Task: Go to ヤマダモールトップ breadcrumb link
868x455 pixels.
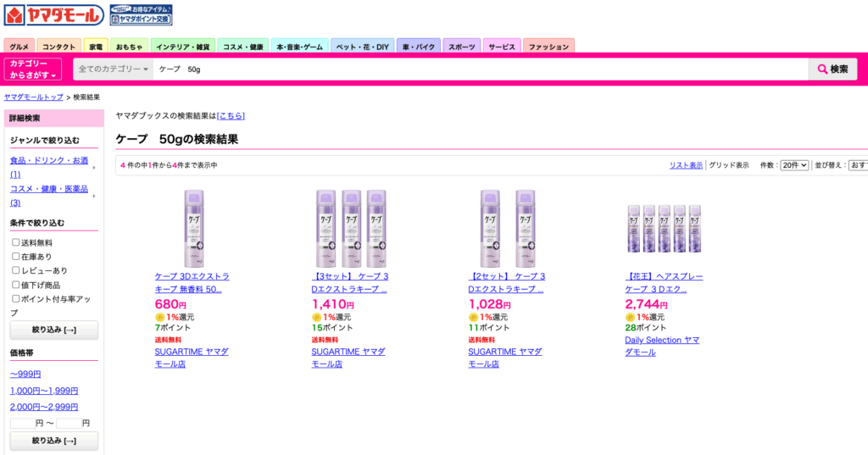Action: tap(34, 97)
